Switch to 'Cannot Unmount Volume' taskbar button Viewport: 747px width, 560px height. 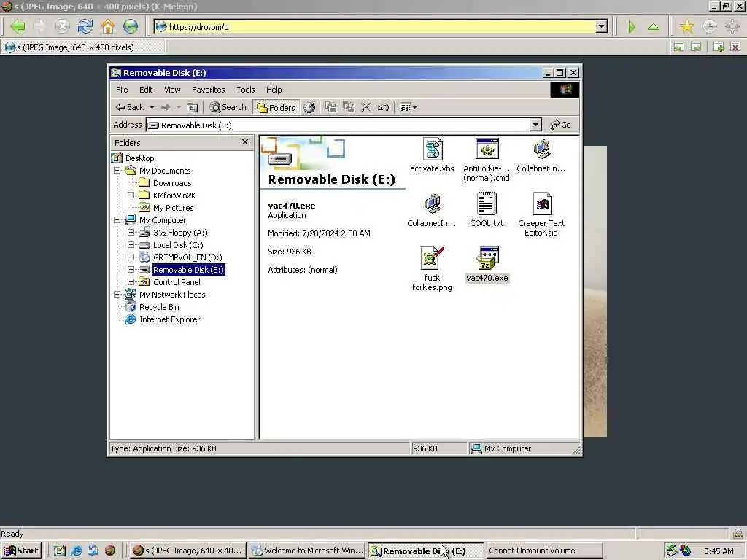tap(543, 551)
